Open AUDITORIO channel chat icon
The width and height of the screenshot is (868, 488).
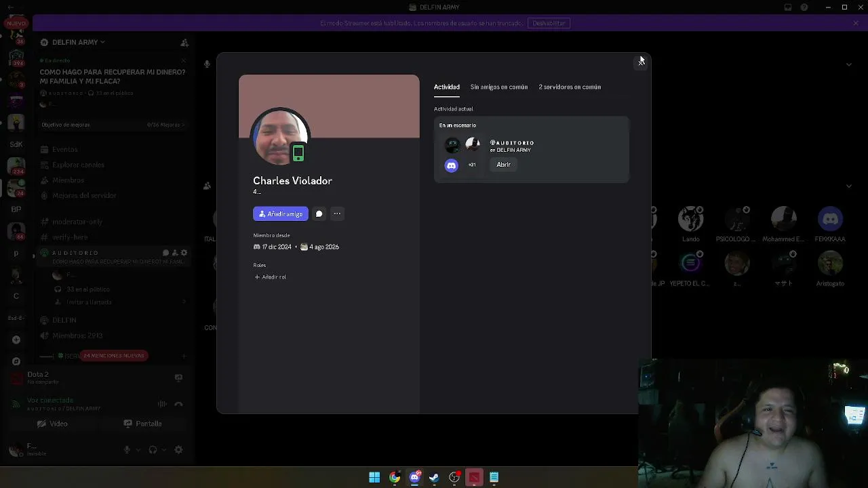[x=166, y=253]
